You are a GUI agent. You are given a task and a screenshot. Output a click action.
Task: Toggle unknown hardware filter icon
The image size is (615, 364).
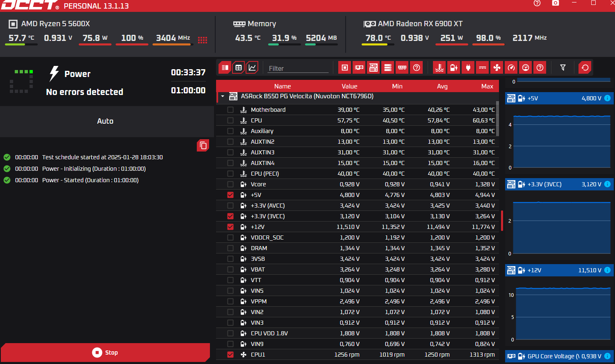[417, 68]
